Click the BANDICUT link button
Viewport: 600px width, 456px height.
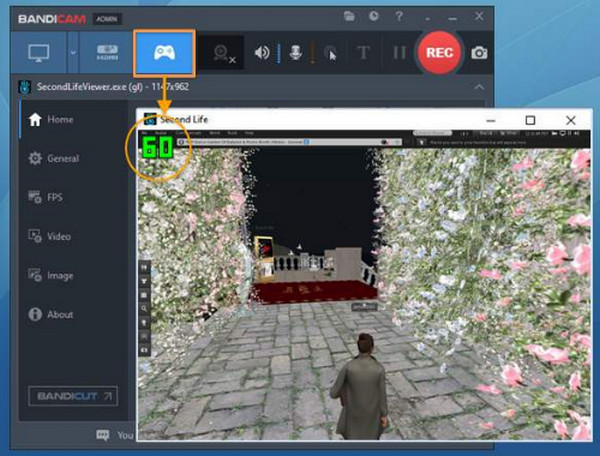point(73,396)
